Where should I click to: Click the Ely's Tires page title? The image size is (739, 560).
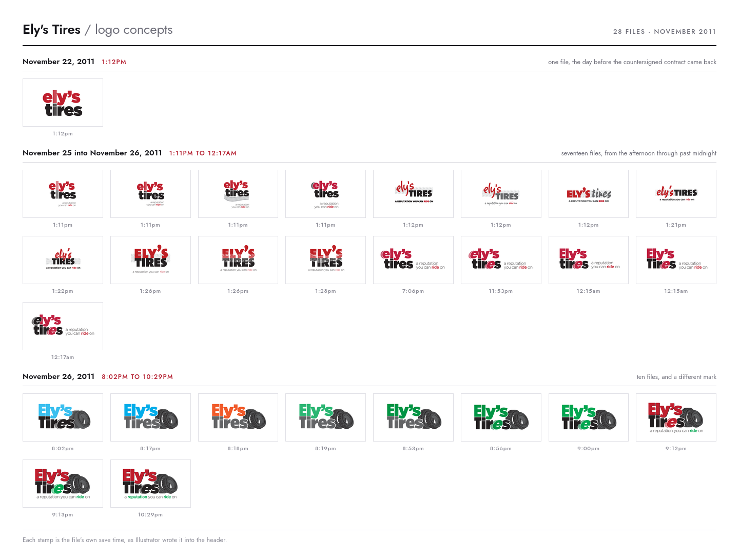51,30
